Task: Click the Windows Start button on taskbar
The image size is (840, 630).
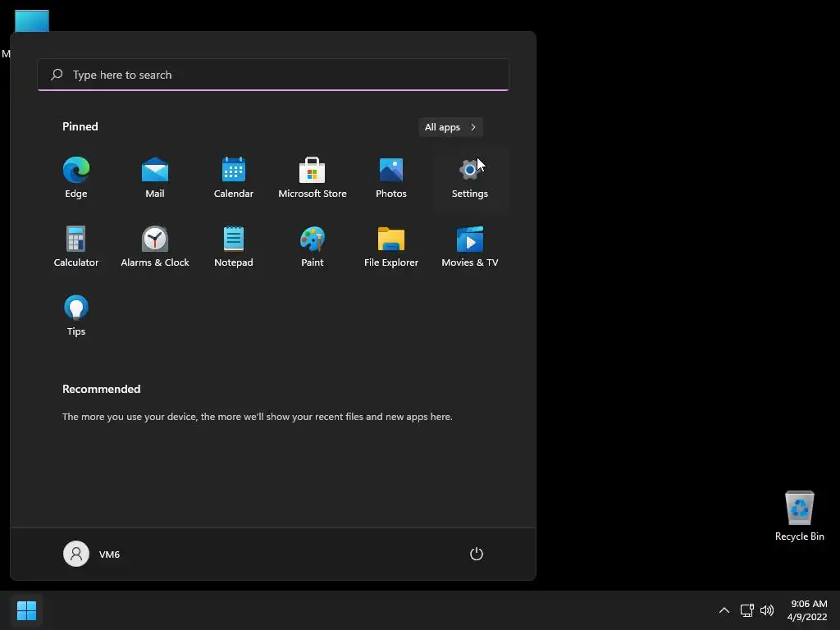Action: tap(26, 610)
